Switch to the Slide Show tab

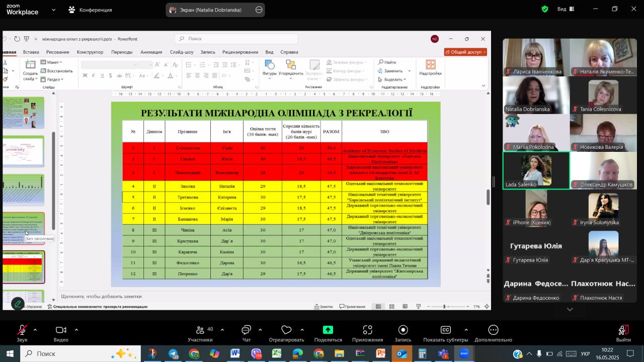[x=182, y=52]
